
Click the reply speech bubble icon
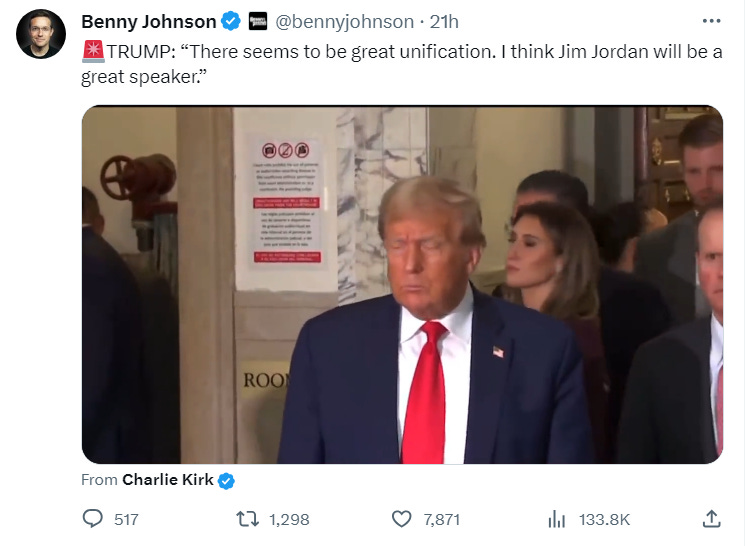(93, 518)
